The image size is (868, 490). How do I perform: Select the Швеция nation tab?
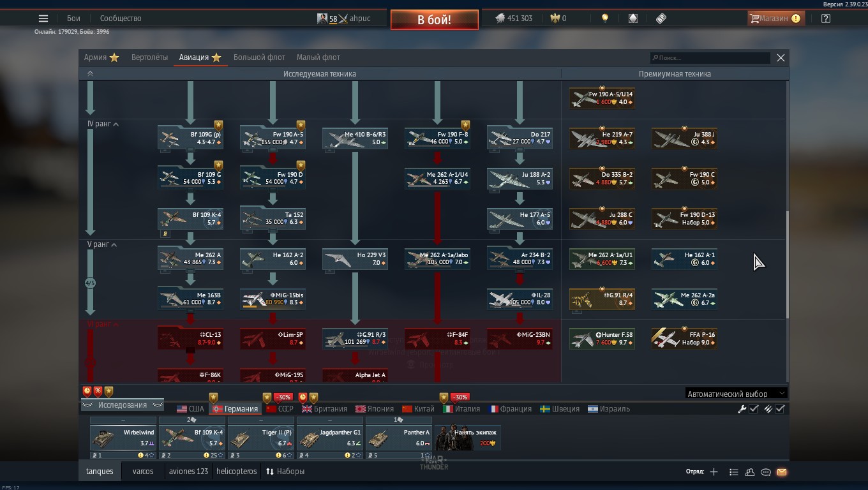pos(560,409)
